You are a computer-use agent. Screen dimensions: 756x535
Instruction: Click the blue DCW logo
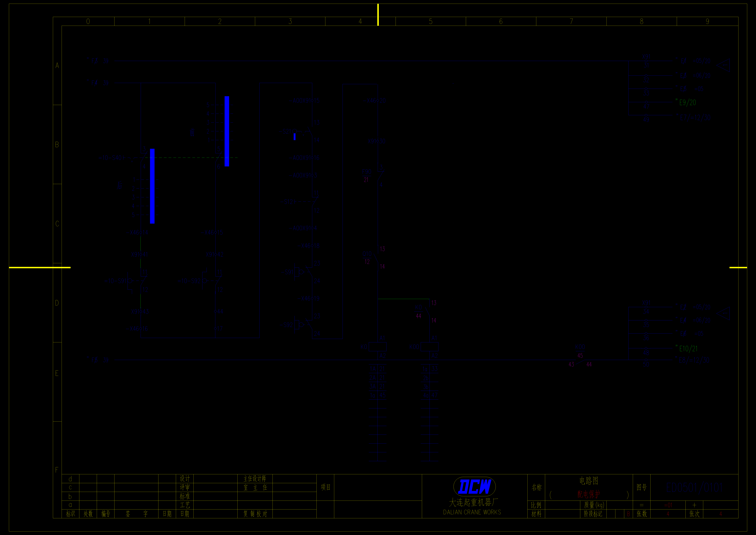[x=475, y=487]
